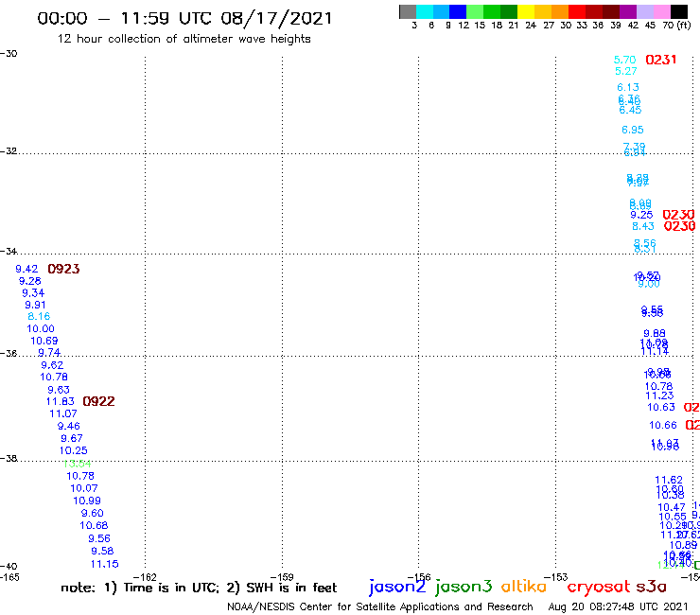This screenshot has height=615, width=700.
Task: Click the wave height value '6.95'
Action: point(633,130)
